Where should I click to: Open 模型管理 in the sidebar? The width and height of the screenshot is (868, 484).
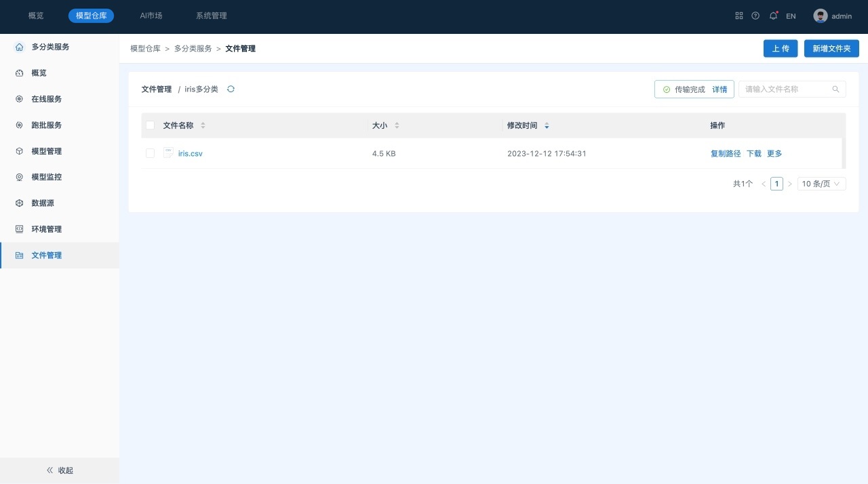(46, 151)
